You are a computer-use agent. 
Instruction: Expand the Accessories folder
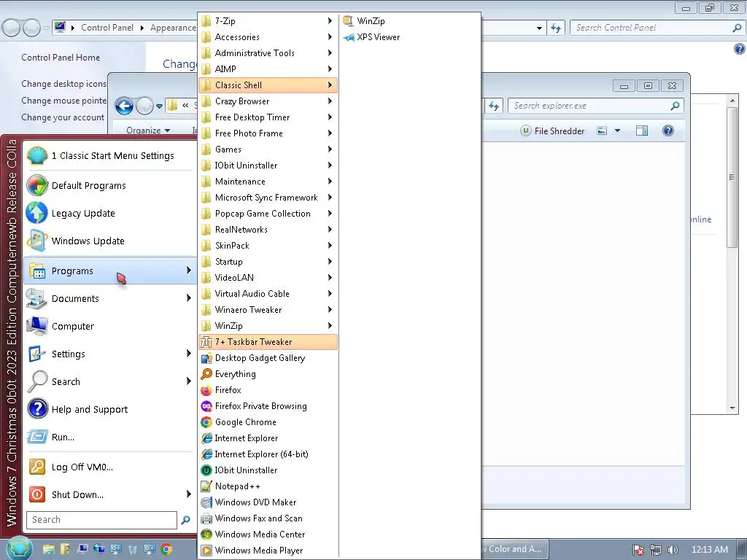268,37
